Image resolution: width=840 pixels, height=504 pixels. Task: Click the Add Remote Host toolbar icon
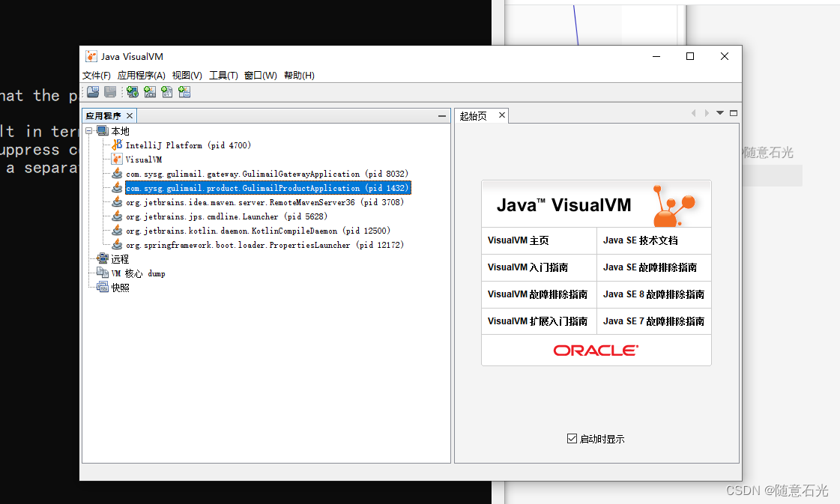click(x=133, y=92)
